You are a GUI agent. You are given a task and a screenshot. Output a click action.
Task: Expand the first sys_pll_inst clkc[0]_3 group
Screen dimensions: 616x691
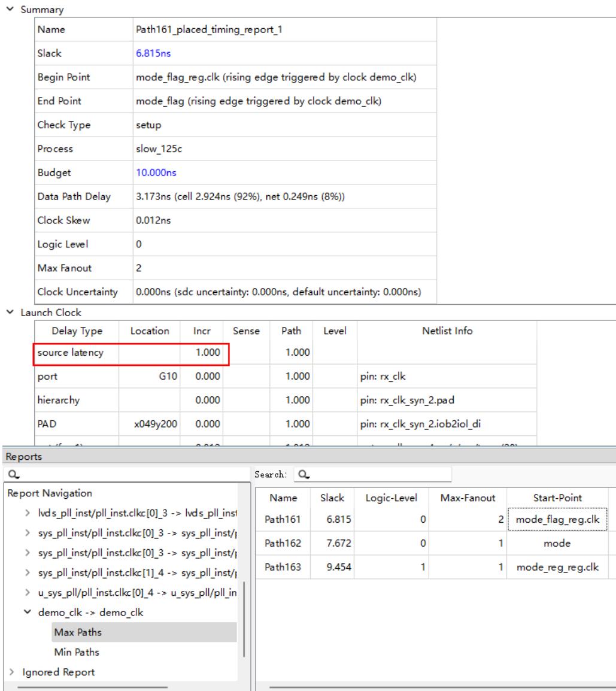pos(28,533)
